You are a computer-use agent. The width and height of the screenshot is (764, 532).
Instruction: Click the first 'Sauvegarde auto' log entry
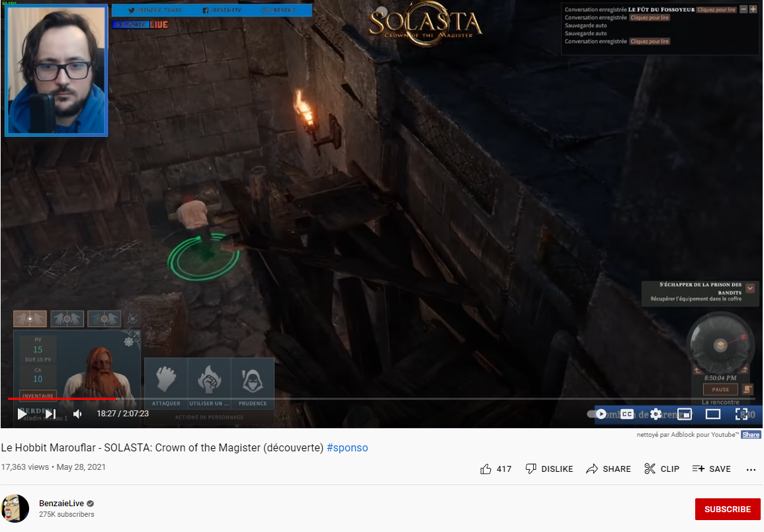tap(585, 25)
